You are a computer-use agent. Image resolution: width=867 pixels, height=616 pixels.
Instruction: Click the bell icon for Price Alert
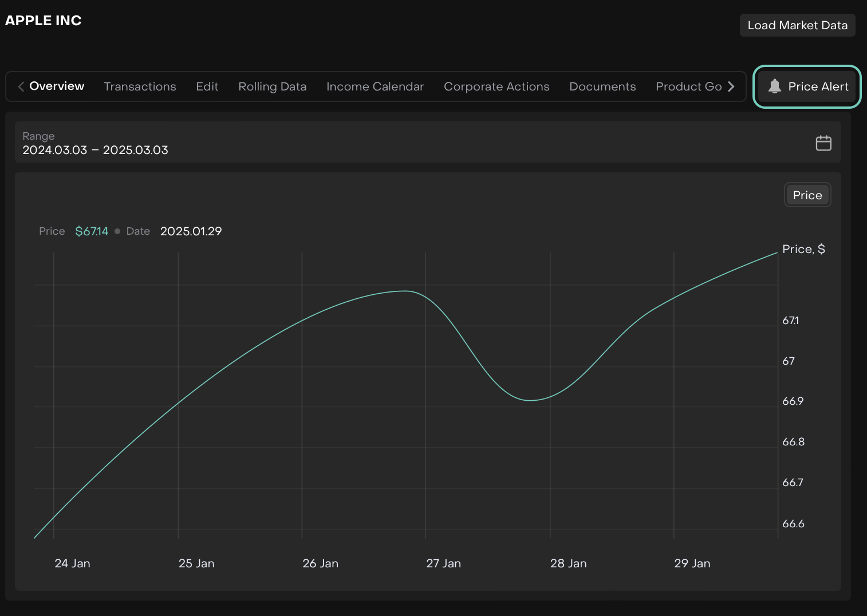774,86
